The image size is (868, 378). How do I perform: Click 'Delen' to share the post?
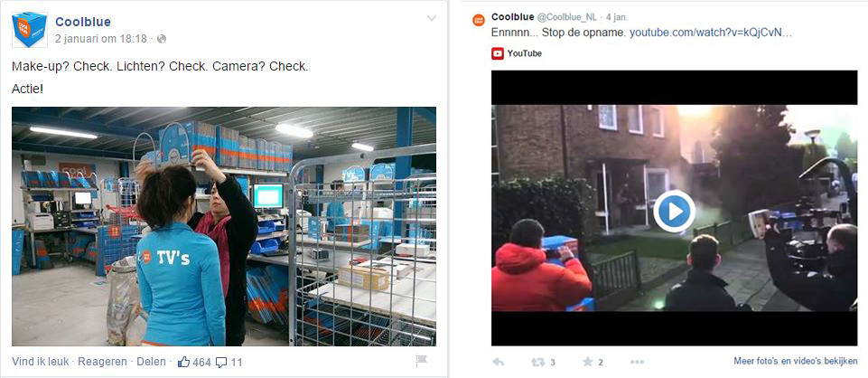click(151, 362)
